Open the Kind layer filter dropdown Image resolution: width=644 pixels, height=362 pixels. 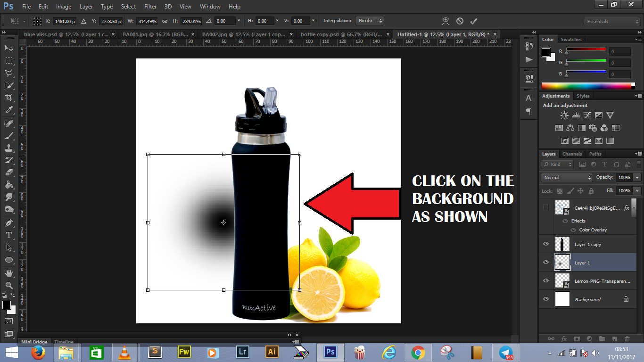(557, 164)
